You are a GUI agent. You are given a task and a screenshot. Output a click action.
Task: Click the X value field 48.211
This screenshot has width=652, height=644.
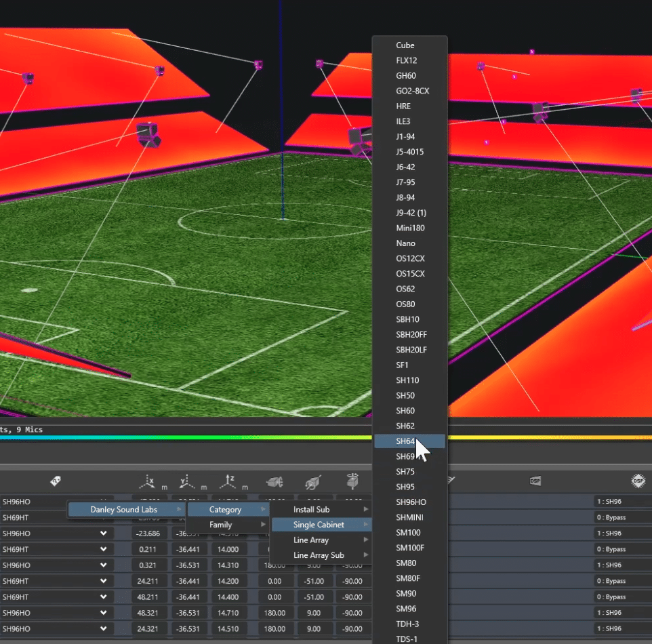tap(148, 597)
